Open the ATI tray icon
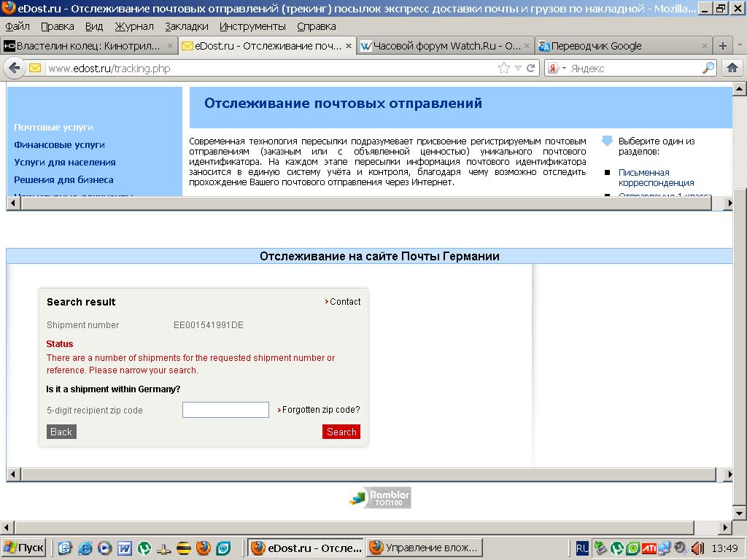Screen dimensions: 747x560 point(649,548)
